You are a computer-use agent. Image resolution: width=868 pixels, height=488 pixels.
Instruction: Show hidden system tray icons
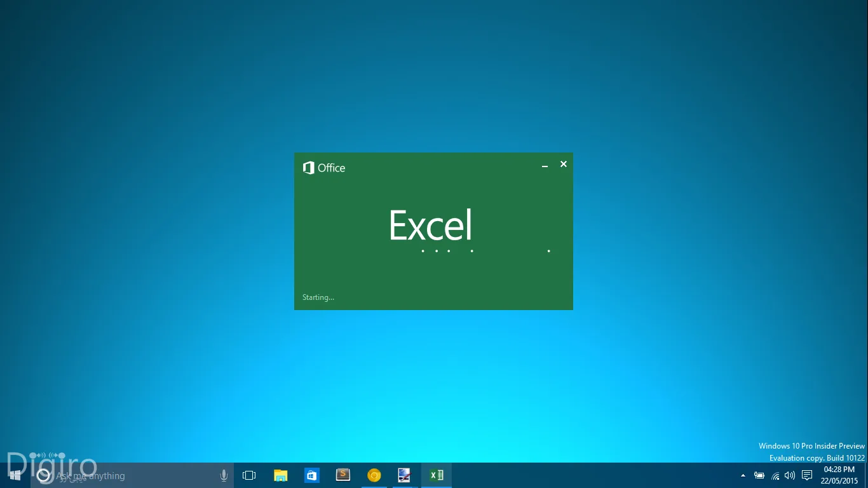coord(743,475)
